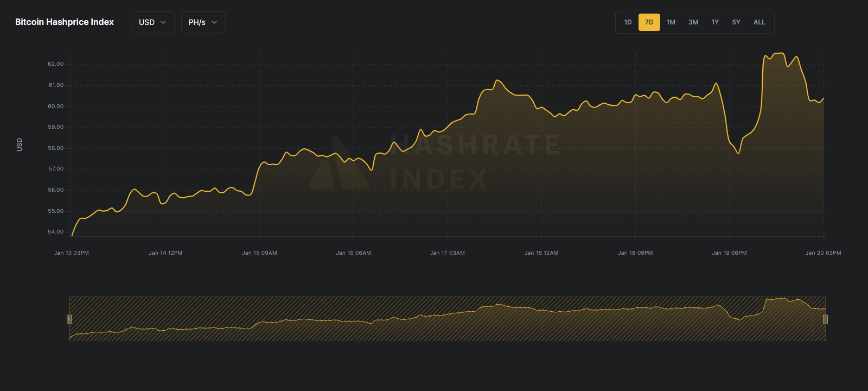Image resolution: width=868 pixels, height=391 pixels.
Task: Click the Jan 19 06PM axis label
Action: click(x=729, y=253)
